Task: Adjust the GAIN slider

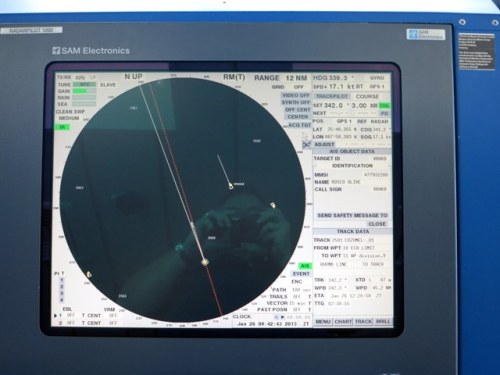Action: coord(84,91)
